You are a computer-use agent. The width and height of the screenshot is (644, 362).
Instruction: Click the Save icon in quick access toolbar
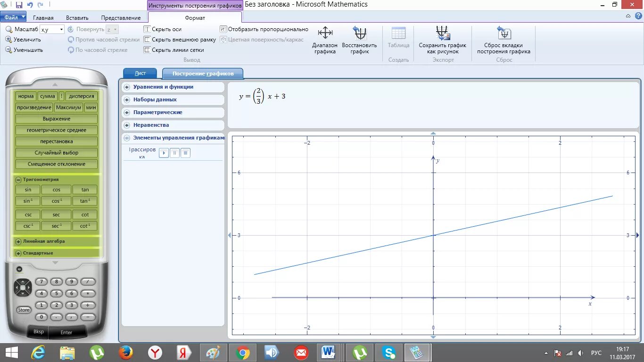19,5
